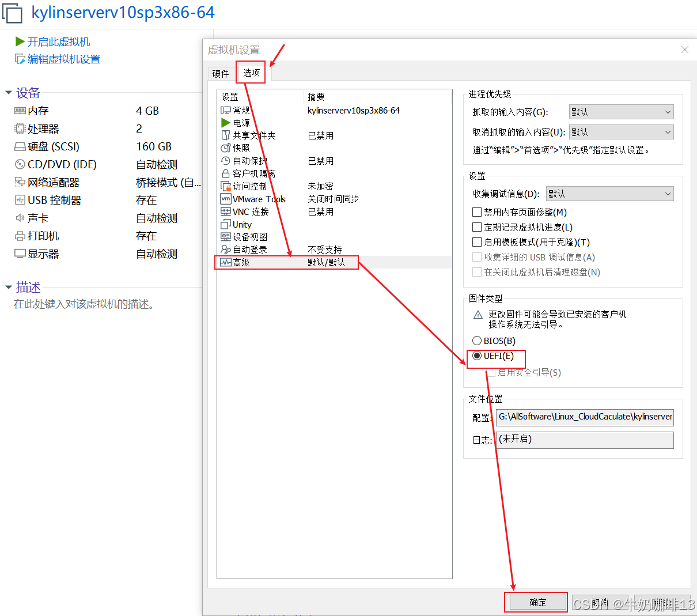This screenshot has height=616, width=697.
Task: Click the 声卡 speaker icon
Action: point(20,218)
